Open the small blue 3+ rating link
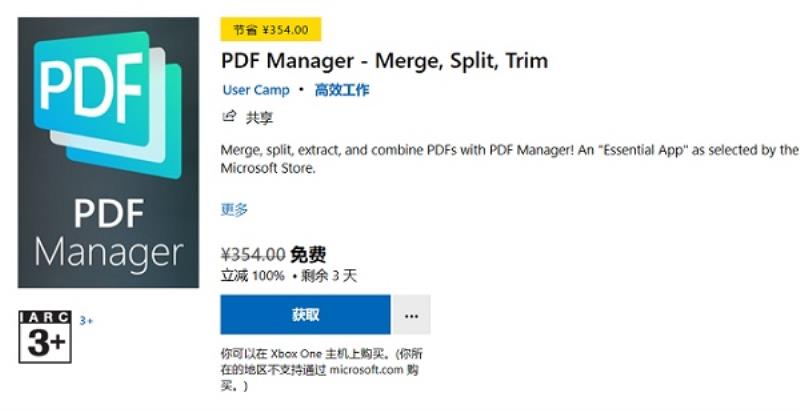This screenshot has width=800, height=412. [86, 321]
